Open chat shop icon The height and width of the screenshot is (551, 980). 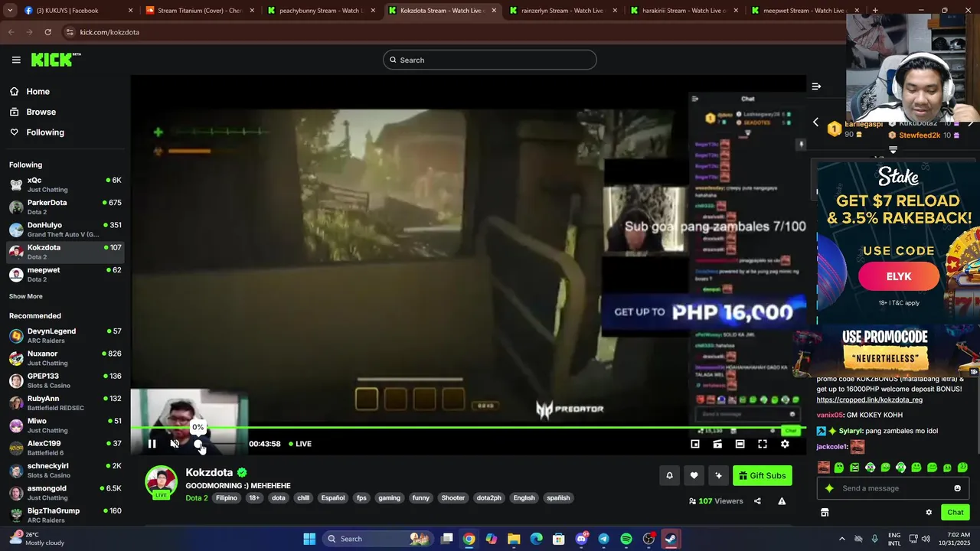[825, 513]
